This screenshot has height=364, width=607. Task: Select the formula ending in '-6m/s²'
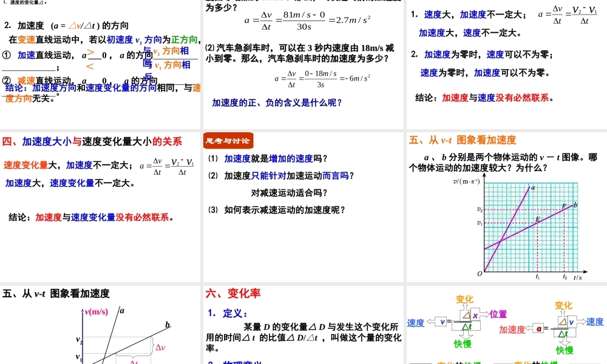(322, 78)
